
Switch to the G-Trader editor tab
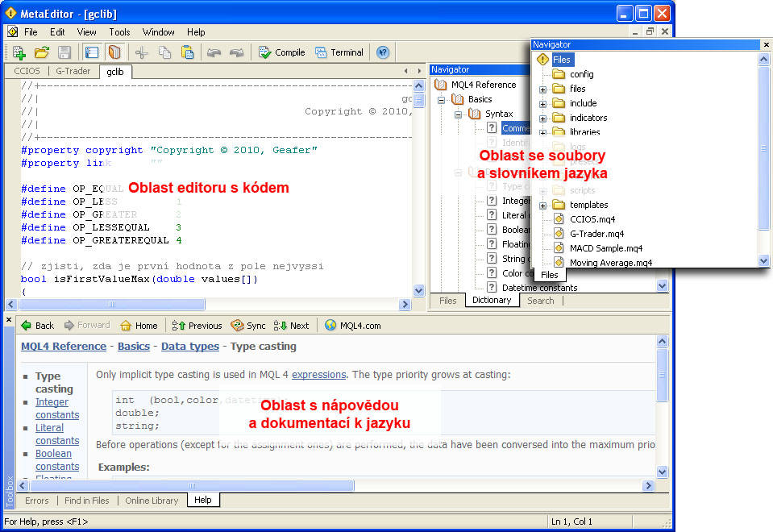(x=73, y=71)
